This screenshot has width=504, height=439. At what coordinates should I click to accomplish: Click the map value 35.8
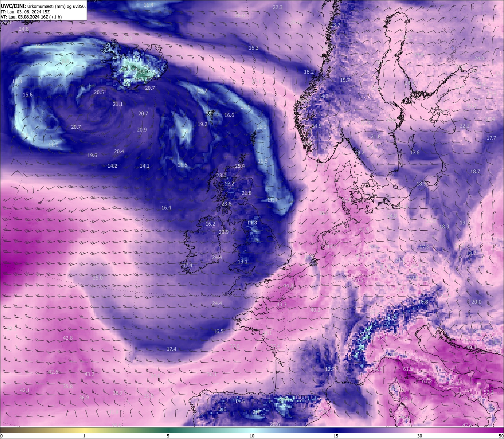click(68, 387)
